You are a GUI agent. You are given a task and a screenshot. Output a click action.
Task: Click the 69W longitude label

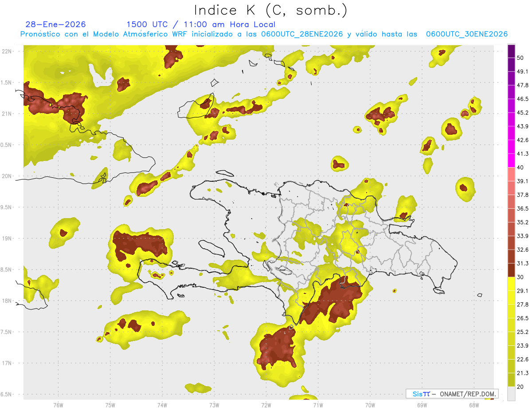422,405
